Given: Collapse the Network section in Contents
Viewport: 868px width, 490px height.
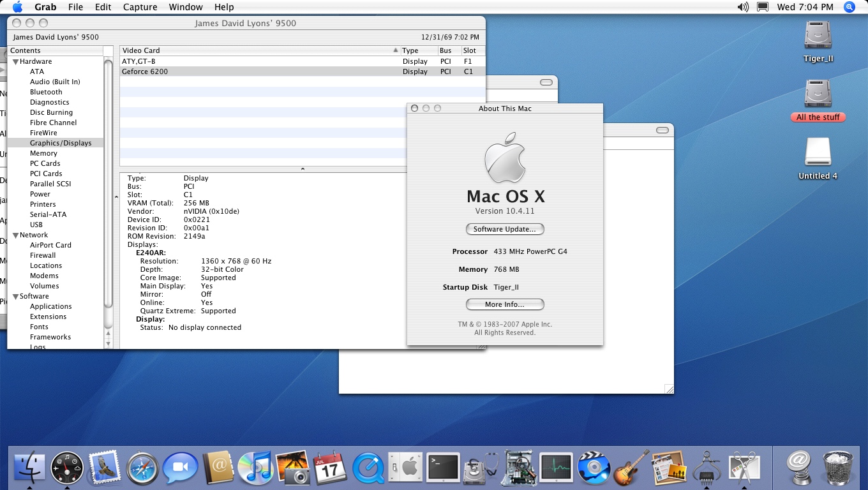Looking at the screenshot, I should tap(15, 235).
